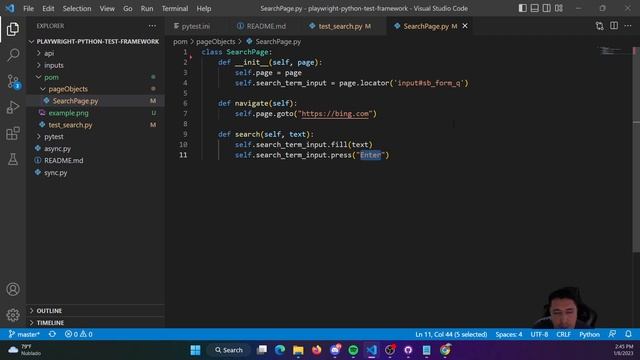Open Source Control view with badge

click(13, 81)
